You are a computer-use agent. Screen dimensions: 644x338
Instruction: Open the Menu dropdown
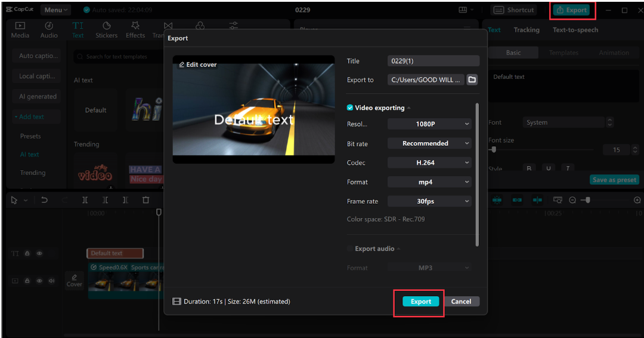[x=56, y=10]
